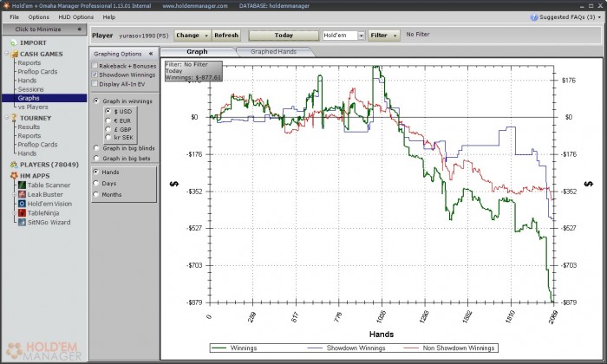The height and width of the screenshot is (364, 607).
Task: Open the Filter dropdown
Action: point(383,36)
